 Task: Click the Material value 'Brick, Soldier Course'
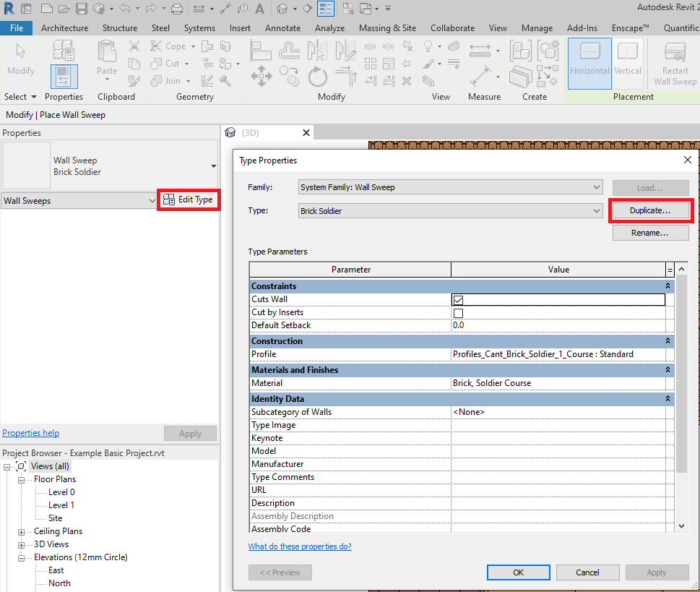click(492, 383)
